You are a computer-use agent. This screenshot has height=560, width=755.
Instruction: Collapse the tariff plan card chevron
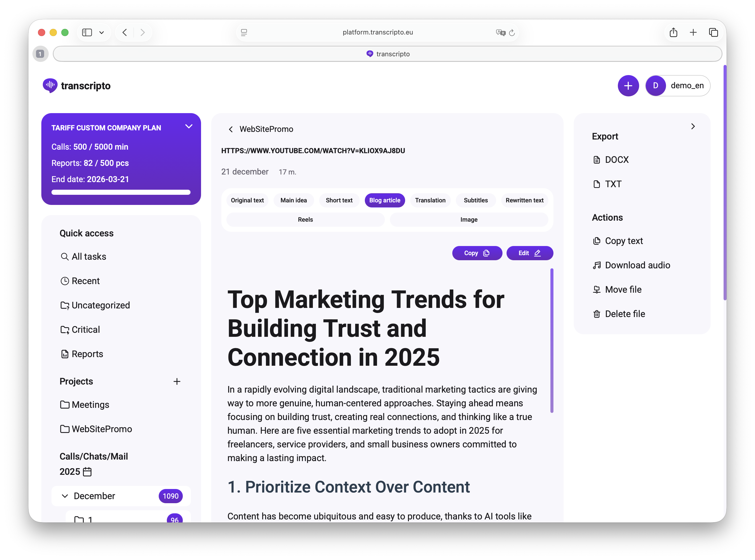coord(189,127)
